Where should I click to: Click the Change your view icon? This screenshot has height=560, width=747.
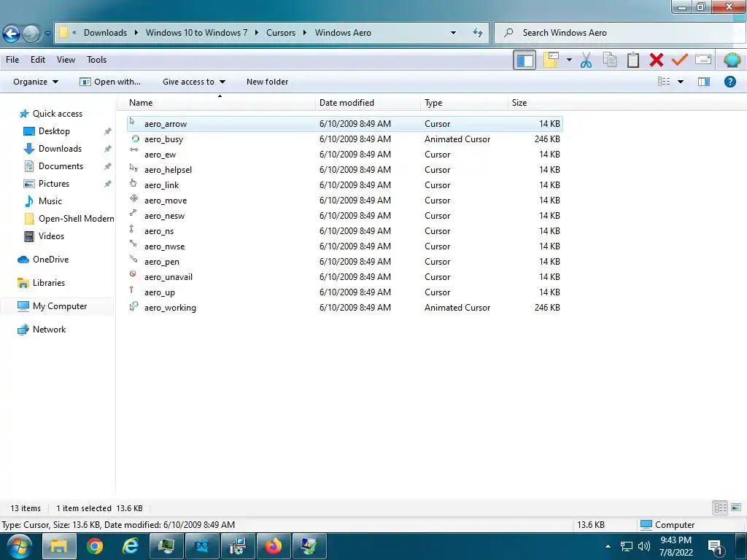click(x=664, y=82)
